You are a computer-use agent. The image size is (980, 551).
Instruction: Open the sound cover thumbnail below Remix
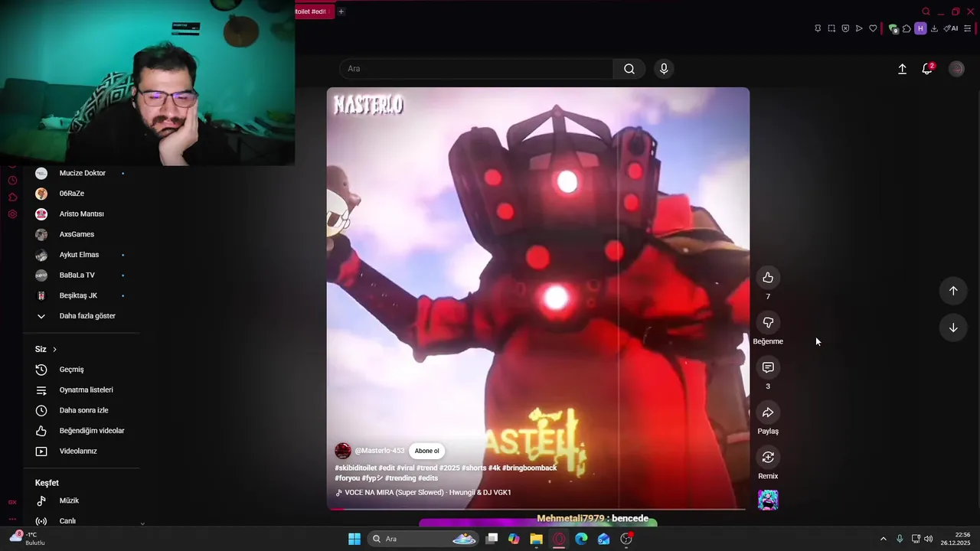[x=768, y=500]
